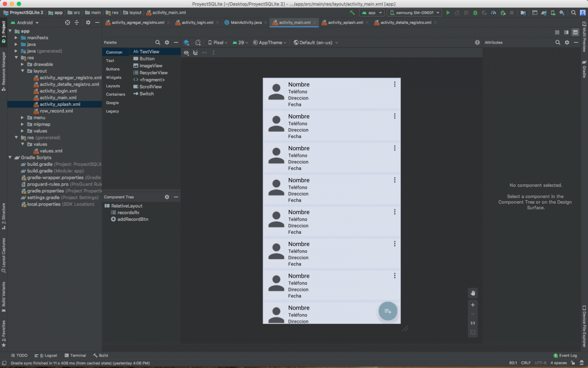Click the Make Project hammer icon
The width and height of the screenshot is (588, 368).
(x=352, y=13)
